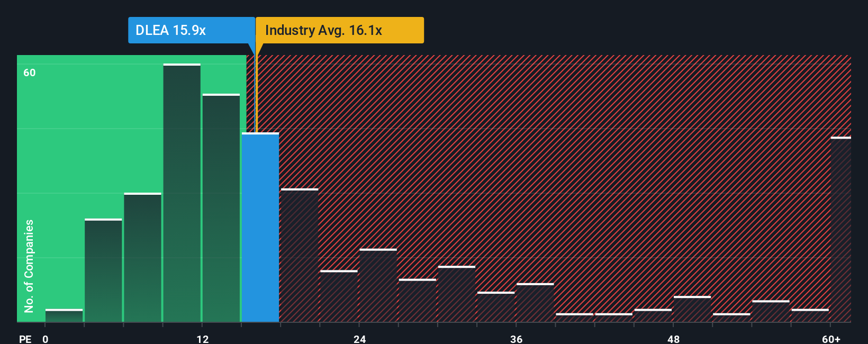Click the hatched bar above PE 36
868x344 pixels.
pos(535,303)
